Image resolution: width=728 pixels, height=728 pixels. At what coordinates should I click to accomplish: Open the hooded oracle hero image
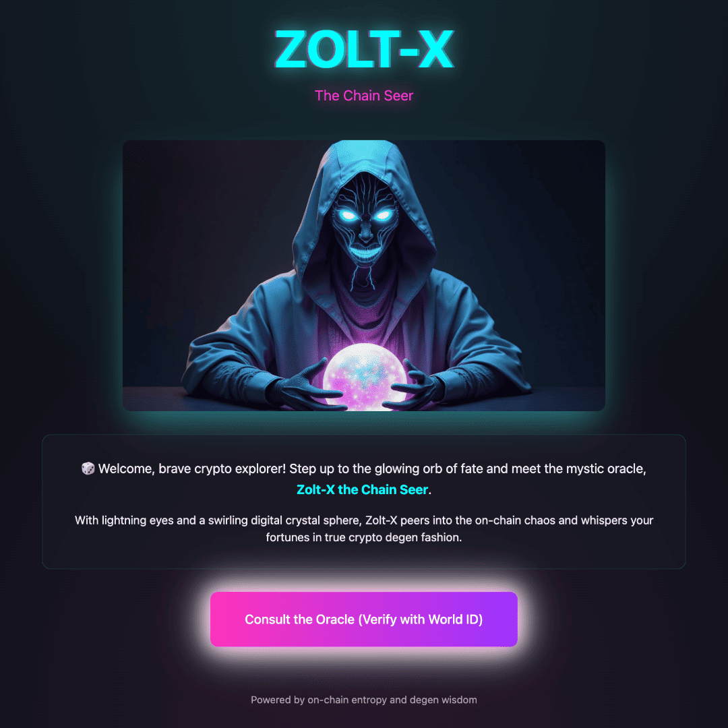(364, 275)
